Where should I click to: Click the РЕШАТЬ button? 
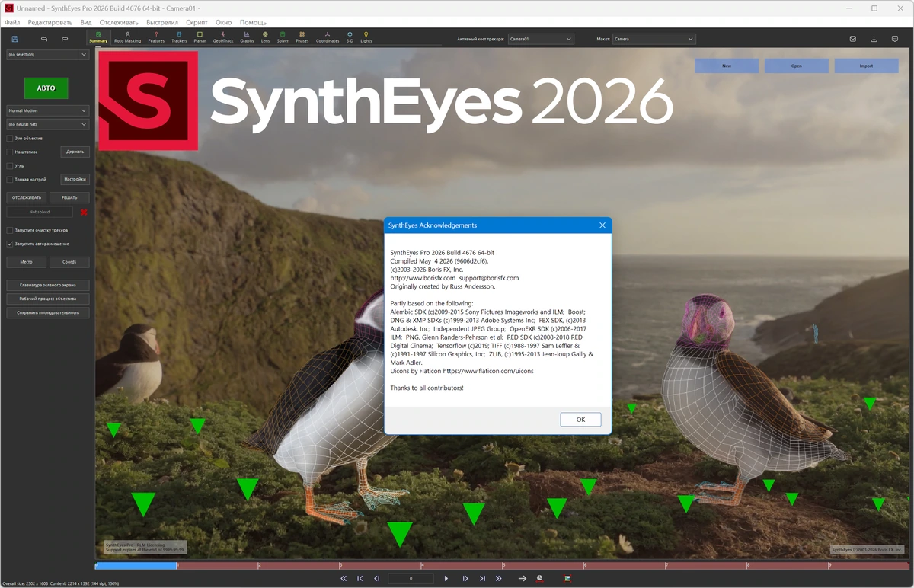(x=69, y=197)
